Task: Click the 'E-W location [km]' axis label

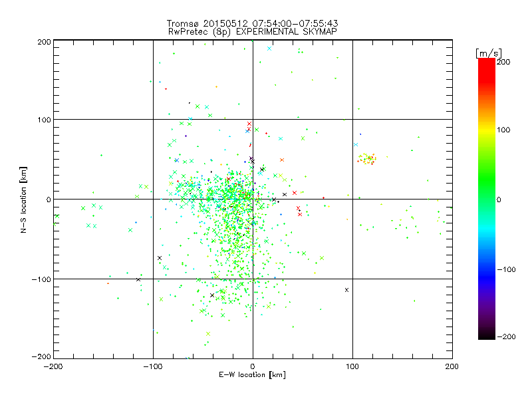Action: pos(252,375)
